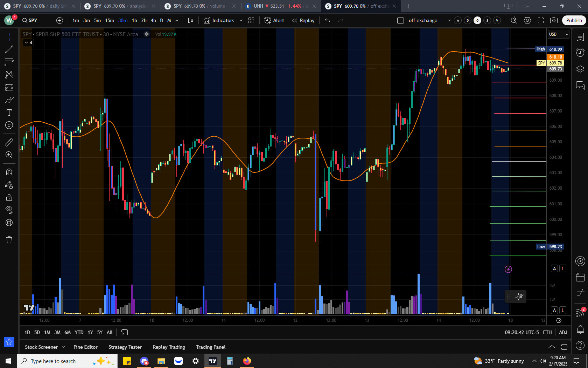Start bar Replay mode
The height and width of the screenshot is (368, 588).
click(x=303, y=20)
